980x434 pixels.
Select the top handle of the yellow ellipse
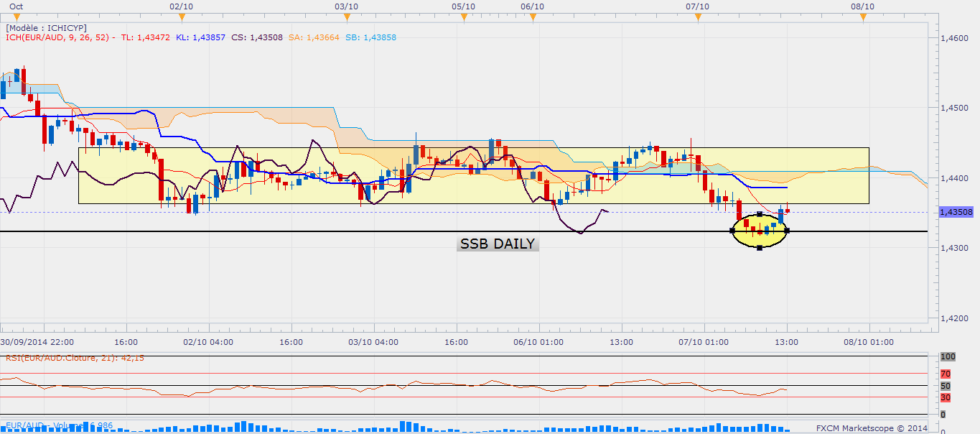[760, 214]
